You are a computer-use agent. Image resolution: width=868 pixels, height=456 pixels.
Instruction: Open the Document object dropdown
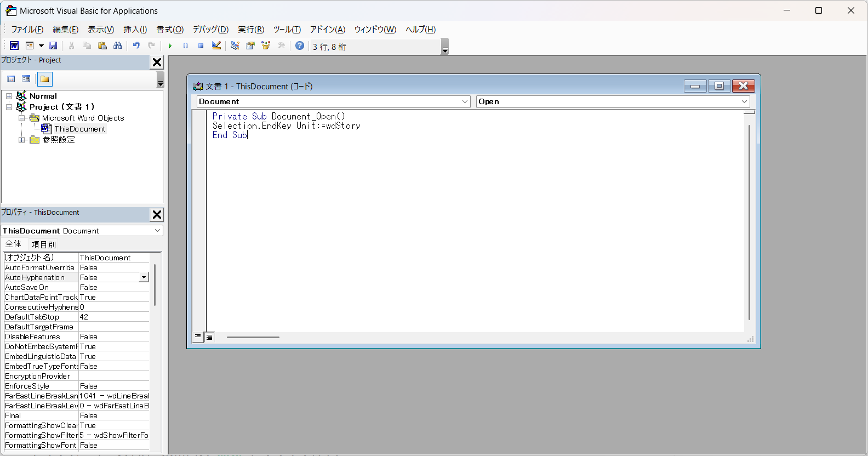click(x=465, y=102)
